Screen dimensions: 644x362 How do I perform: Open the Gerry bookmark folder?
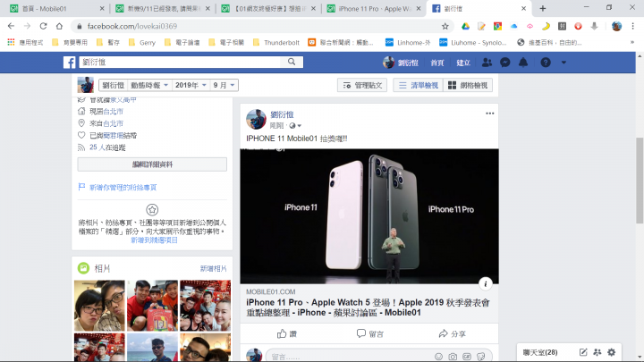(142, 42)
